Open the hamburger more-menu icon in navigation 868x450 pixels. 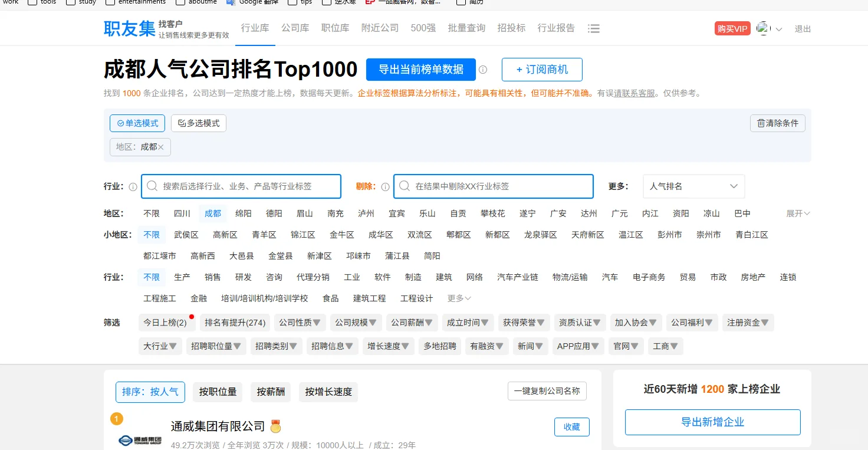click(594, 28)
